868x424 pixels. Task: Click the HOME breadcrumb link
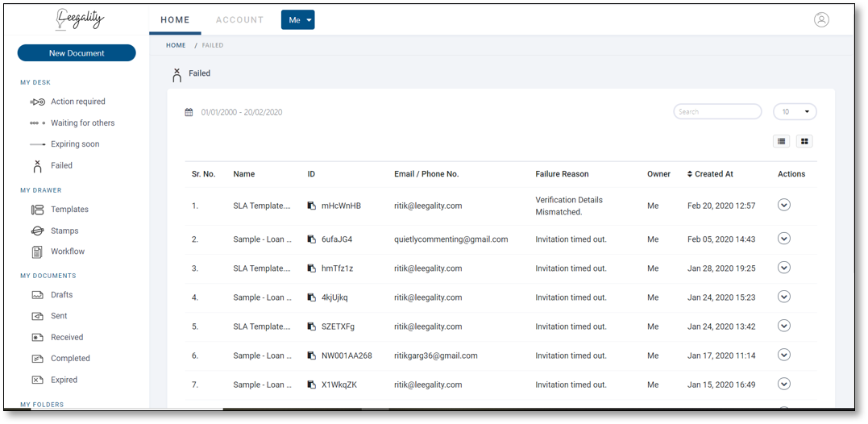coord(176,45)
